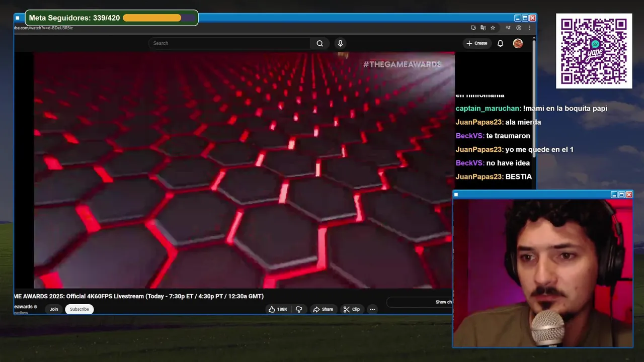Open the browser profile icon
The height and width of the screenshot is (362, 644).
[519, 28]
